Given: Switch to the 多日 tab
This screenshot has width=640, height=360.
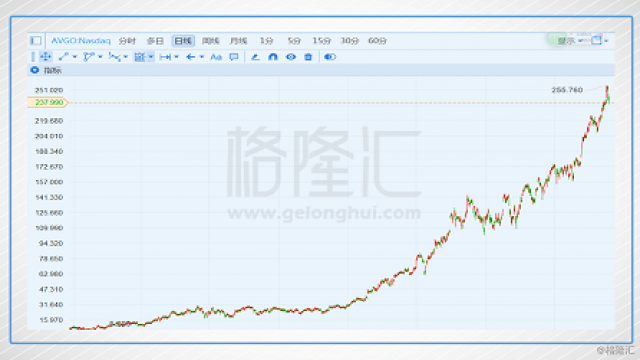Looking at the screenshot, I should point(155,41).
